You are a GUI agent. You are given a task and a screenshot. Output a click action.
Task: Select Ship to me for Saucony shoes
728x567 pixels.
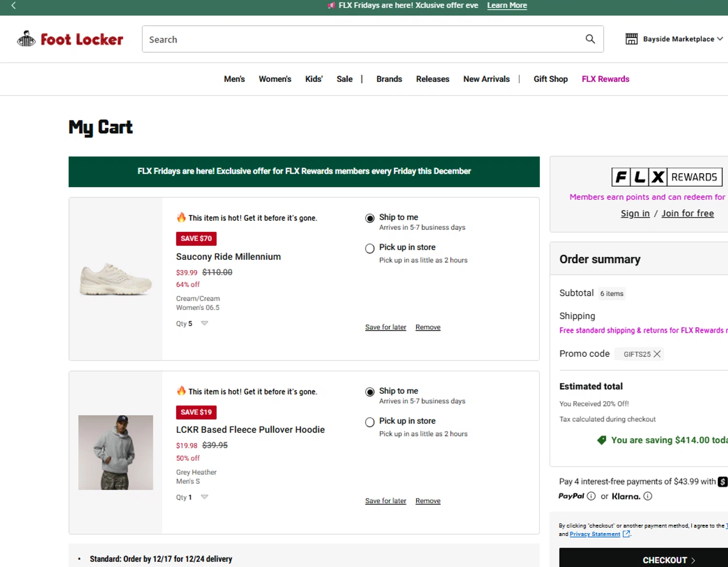pyautogui.click(x=370, y=218)
